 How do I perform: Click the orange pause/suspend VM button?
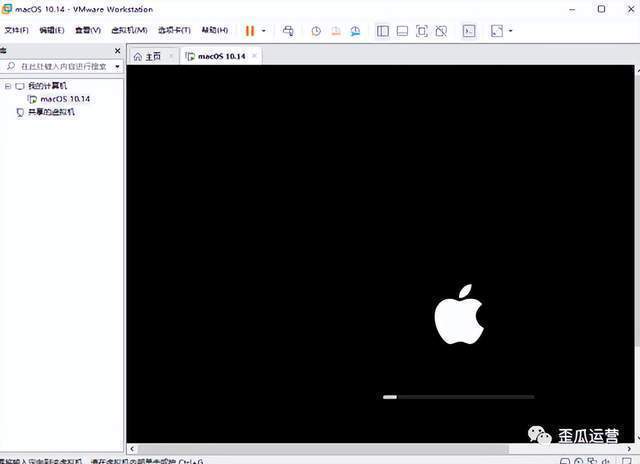coord(250,31)
